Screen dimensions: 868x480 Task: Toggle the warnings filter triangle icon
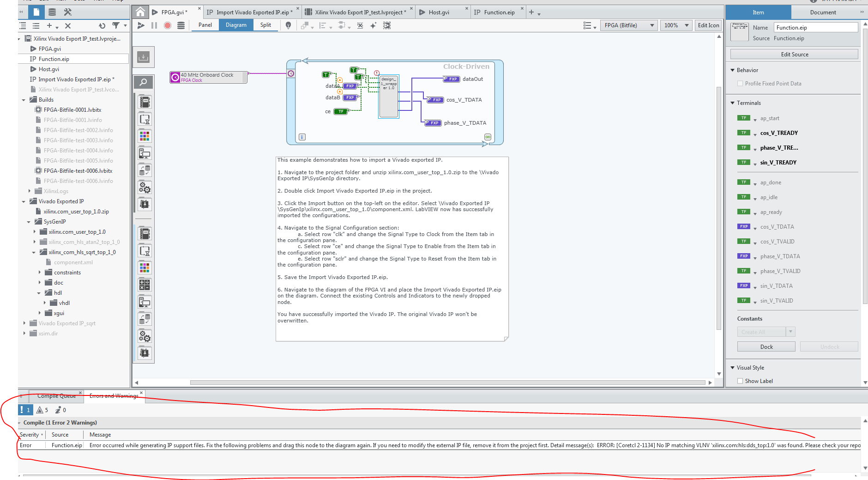40,410
